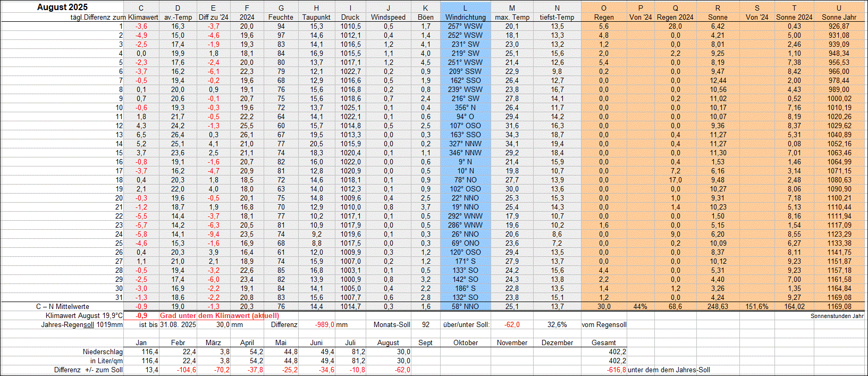Click the "44%" cell in Mittelwerte row
This screenshot has height=376, width=868.
(x=641, y=306)
